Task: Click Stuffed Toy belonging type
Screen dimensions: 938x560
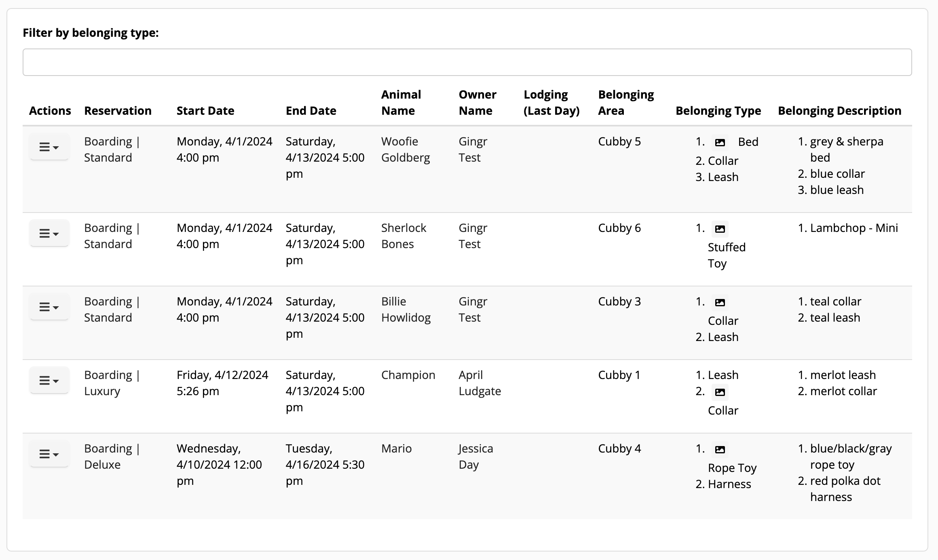Action: coord(727,255)
